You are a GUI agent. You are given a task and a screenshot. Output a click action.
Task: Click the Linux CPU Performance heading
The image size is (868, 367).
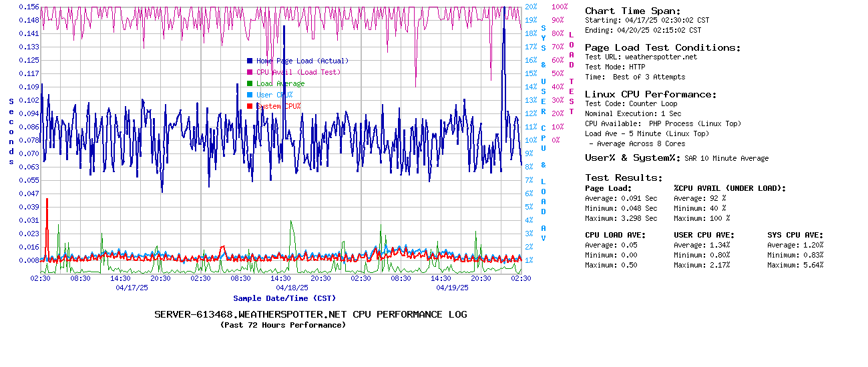tap(650, 94)
